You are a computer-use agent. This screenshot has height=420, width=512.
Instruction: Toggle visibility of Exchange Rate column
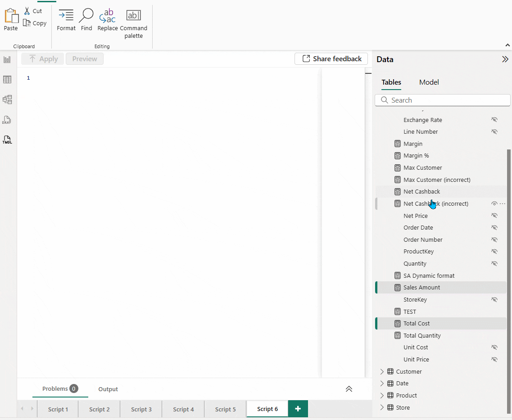(x=494, y=120)
